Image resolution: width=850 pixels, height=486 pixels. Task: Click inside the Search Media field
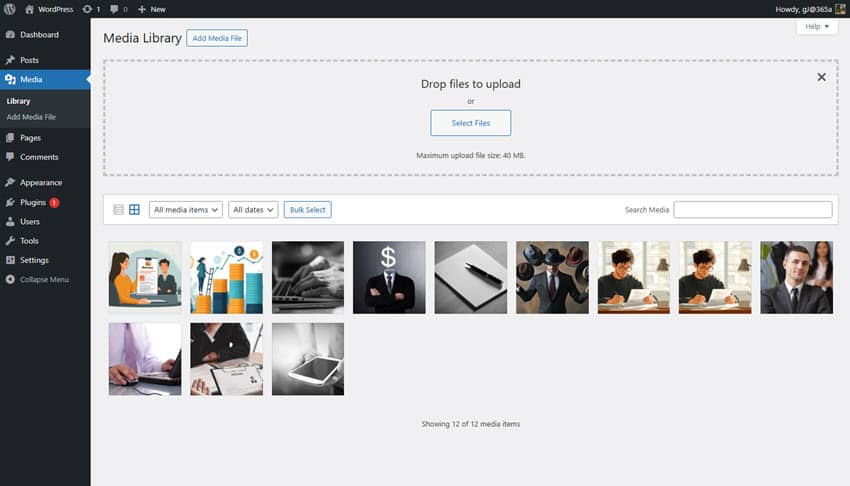point(752,210)
